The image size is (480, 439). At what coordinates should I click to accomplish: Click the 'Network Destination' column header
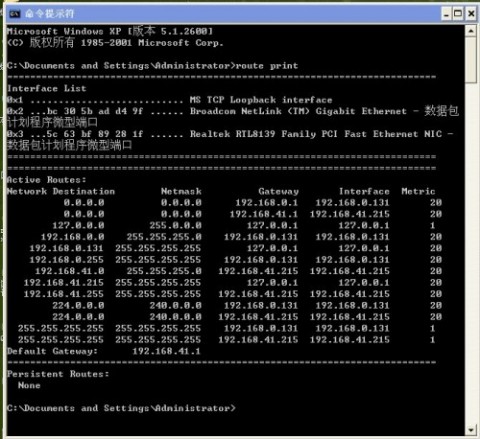tap(61, 191)
